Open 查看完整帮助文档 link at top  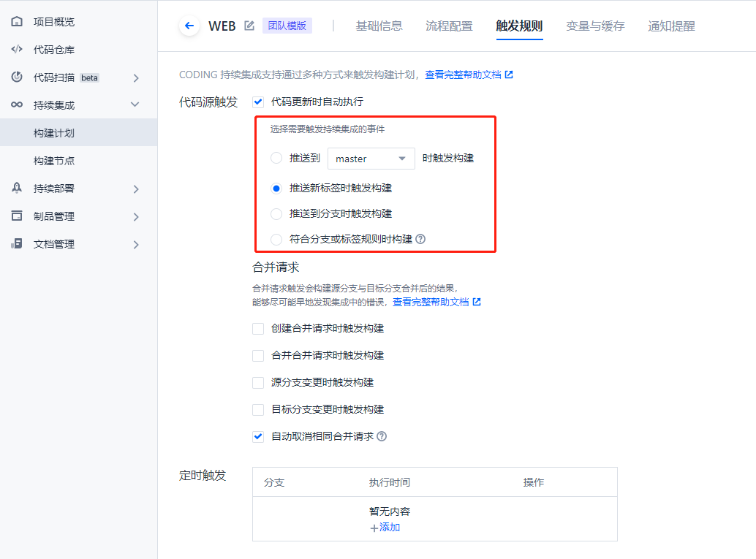(x=468, y=75)
